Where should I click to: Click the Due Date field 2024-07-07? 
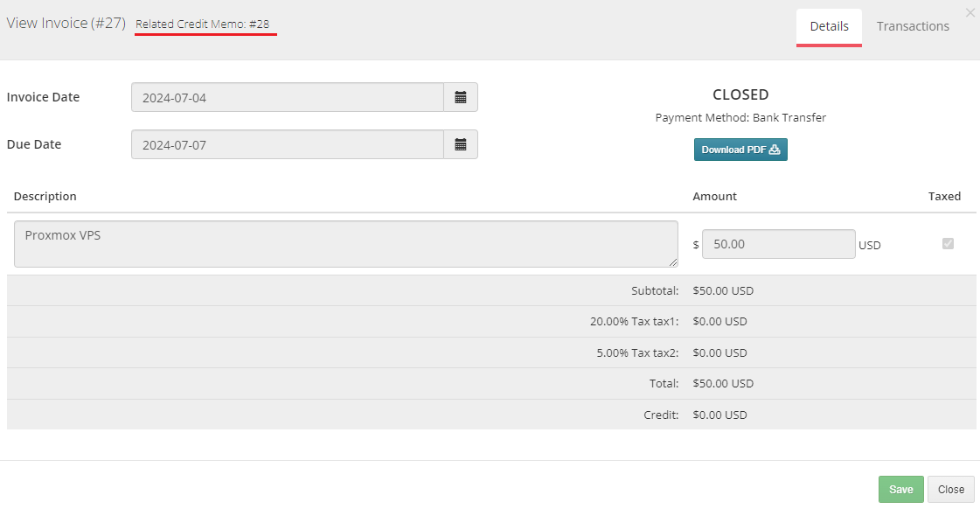[288, 144]
